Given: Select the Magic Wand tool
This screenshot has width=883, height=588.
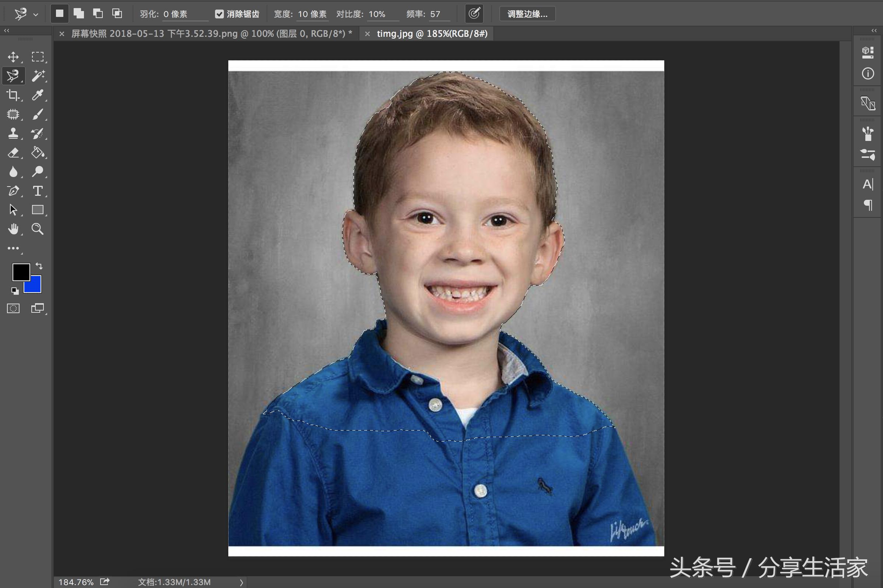Looking at the screenshot, I should [38, 76].
